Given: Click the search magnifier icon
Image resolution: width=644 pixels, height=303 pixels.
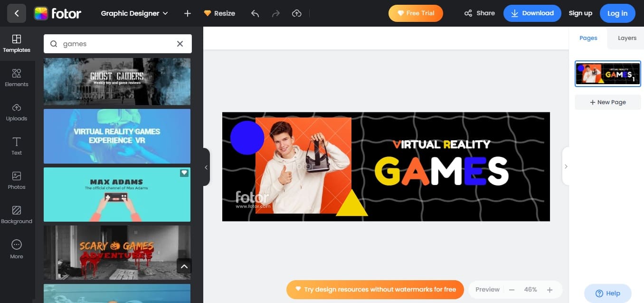Looking at the screenshot, I should click(54, 44).
